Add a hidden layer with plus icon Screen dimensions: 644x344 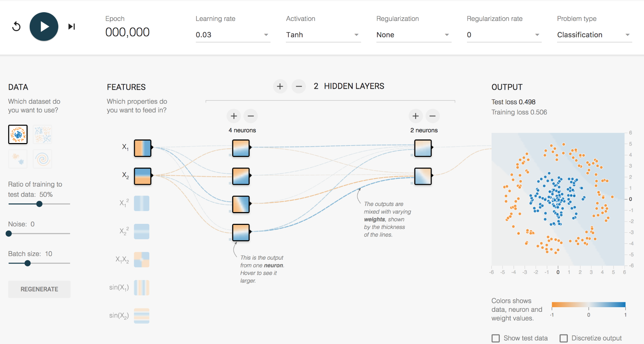[x=280, y=86]
